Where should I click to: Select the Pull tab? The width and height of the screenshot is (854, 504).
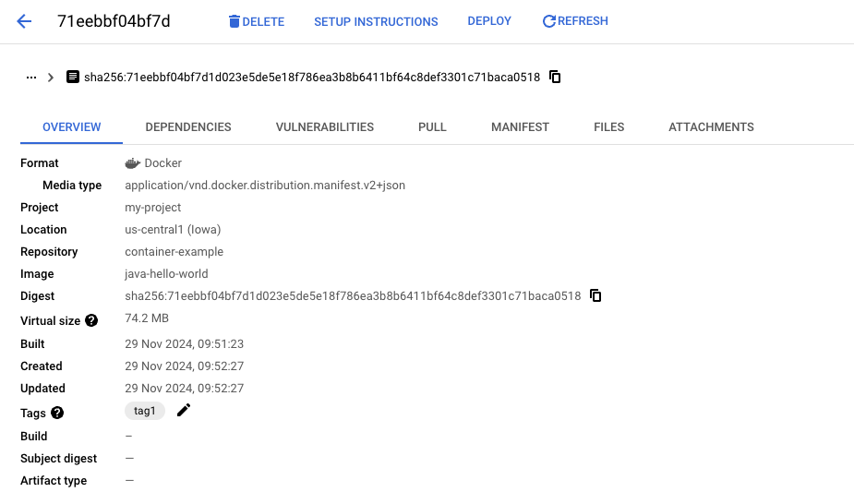point(432,127)
